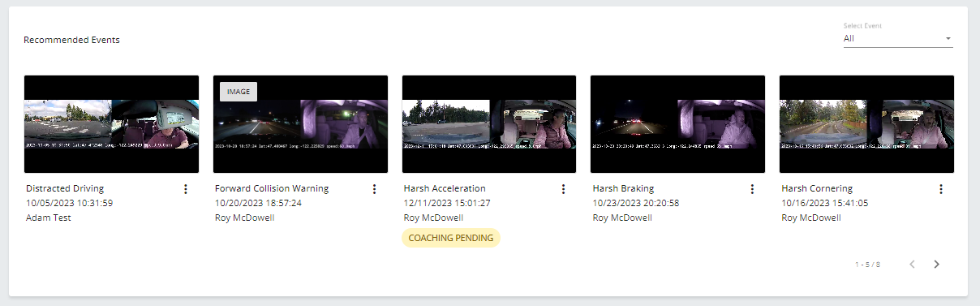This screenshot has height=306, width=980.
Task: Go to previous page of recommended events
Action: (913, 264)
